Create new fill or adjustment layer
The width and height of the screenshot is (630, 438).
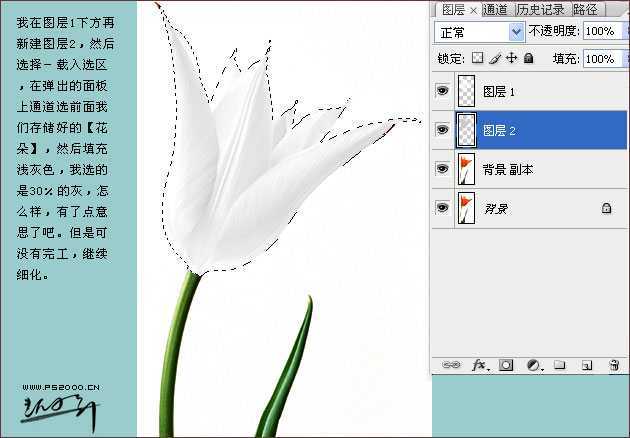coord(534,365)
